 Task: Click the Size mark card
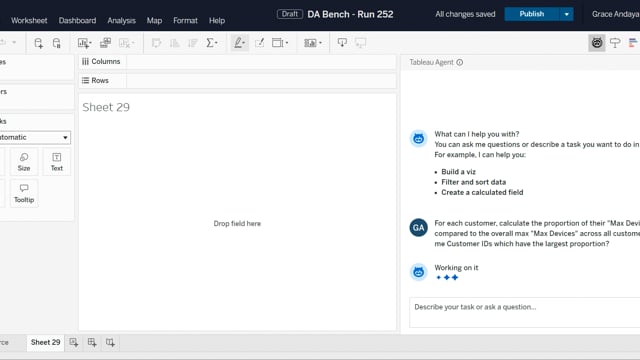click(24, 162)
